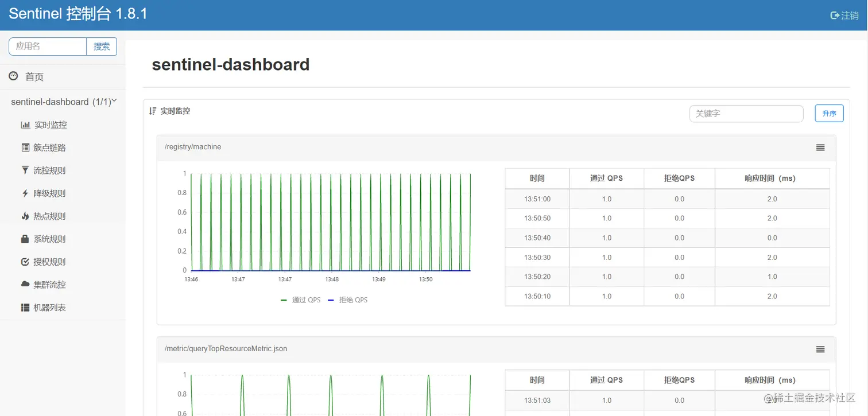Click response time 0.0 in 13:50:40 row
The image size is (868, 416).
772,238
